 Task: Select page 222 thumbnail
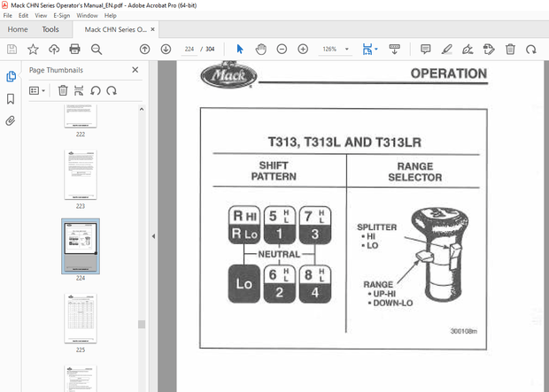point(81,116)
